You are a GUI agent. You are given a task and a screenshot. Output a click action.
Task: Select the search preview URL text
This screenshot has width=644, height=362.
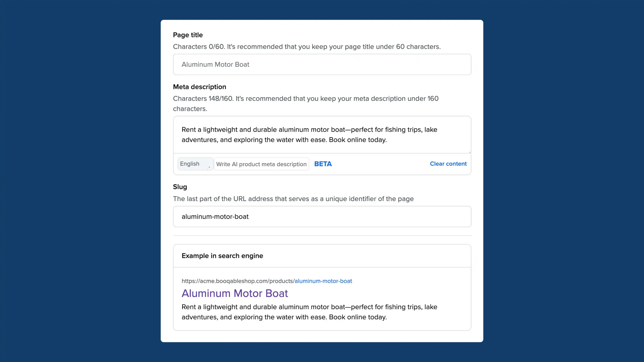(x=266, y=281)
